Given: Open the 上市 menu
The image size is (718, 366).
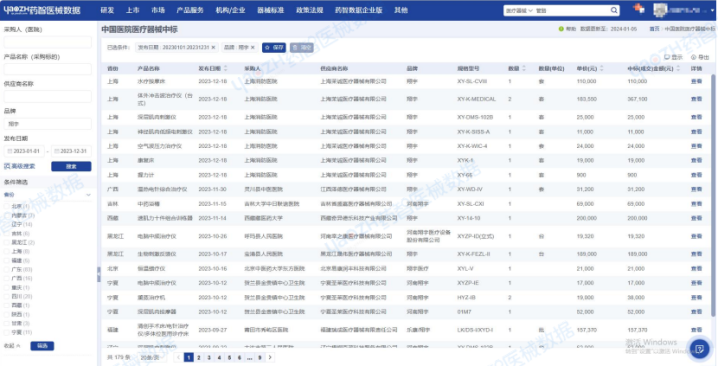Looking at the screenshot, I should coord(133,10).
